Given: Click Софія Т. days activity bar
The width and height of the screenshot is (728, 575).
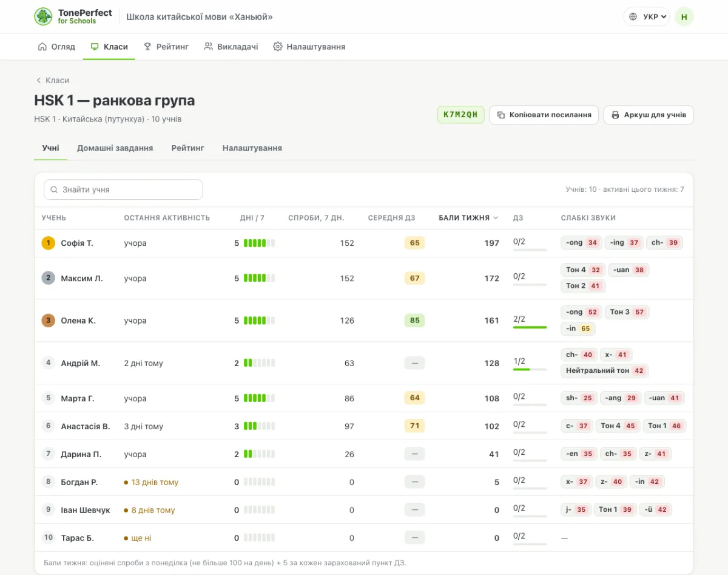Looking at the screenshot, I should coord(259,243).
